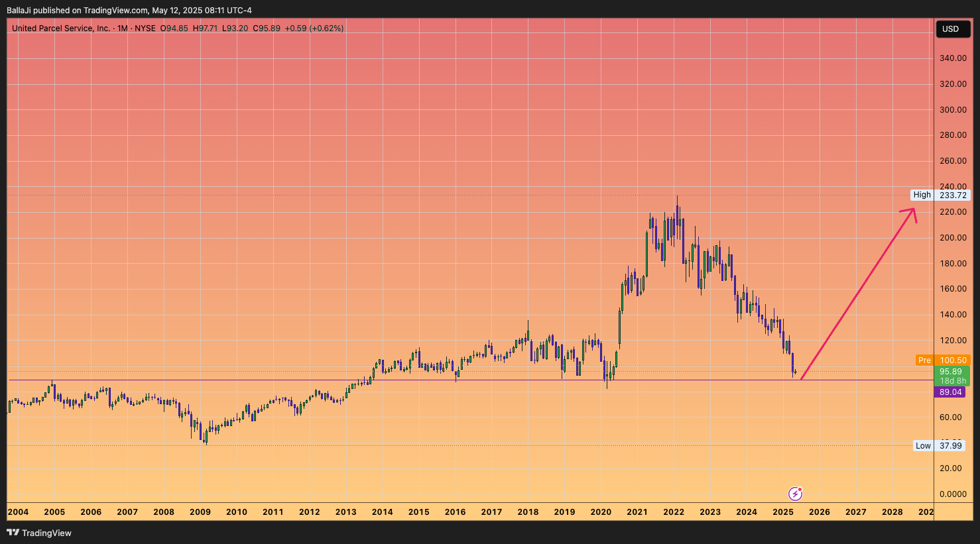Viewport: 980px width, 544px height.
Task: Click the TradingView logo
Action: click(39, 533)
